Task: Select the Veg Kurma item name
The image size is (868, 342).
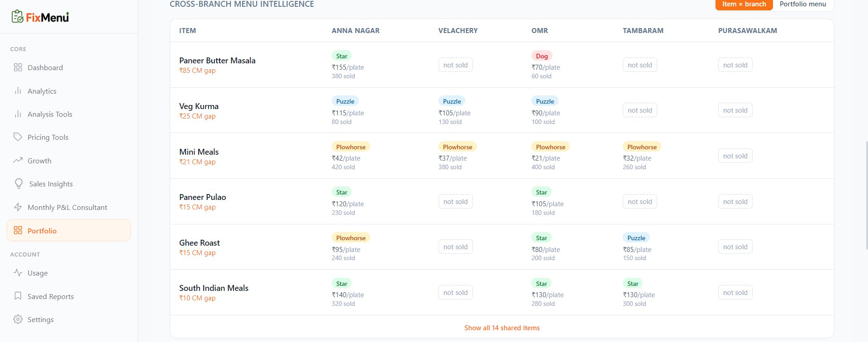Action: click(x=199, y=106)
